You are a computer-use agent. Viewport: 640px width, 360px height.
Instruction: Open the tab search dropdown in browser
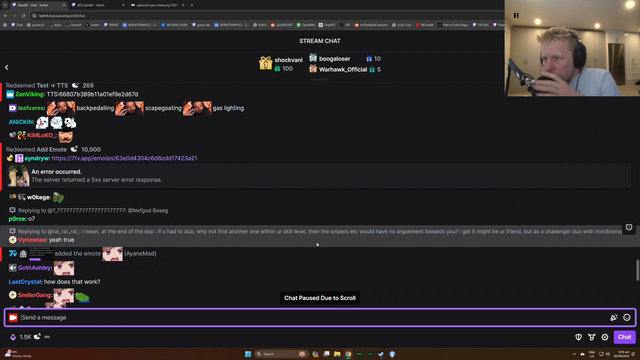point(5,5)
